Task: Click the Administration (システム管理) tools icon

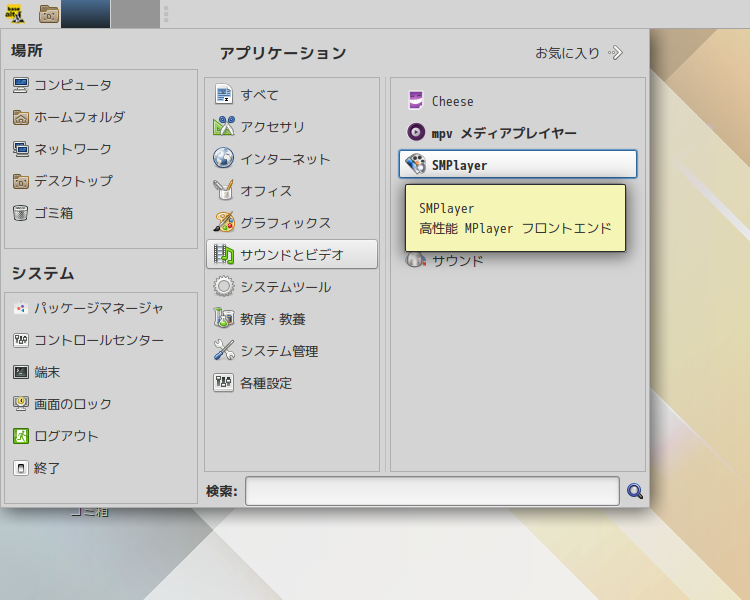Action: (x=223, y=351)
